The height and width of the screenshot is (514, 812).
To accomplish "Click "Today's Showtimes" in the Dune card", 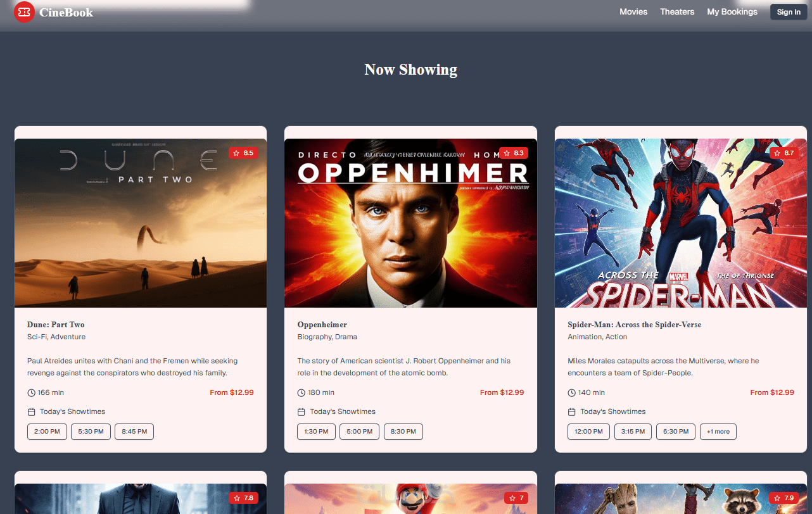I will coord(72,411).
